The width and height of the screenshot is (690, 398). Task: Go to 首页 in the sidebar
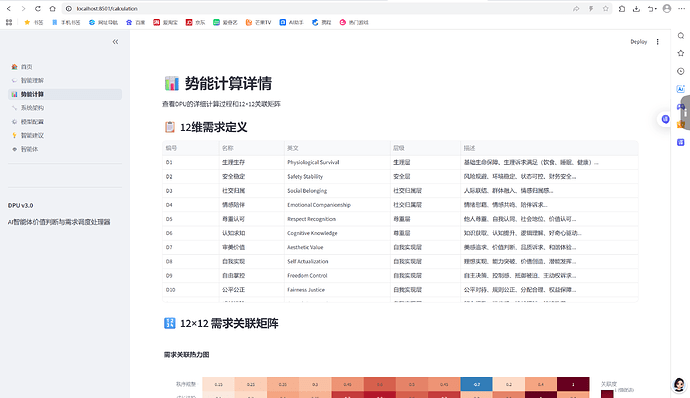coord(65,67)
